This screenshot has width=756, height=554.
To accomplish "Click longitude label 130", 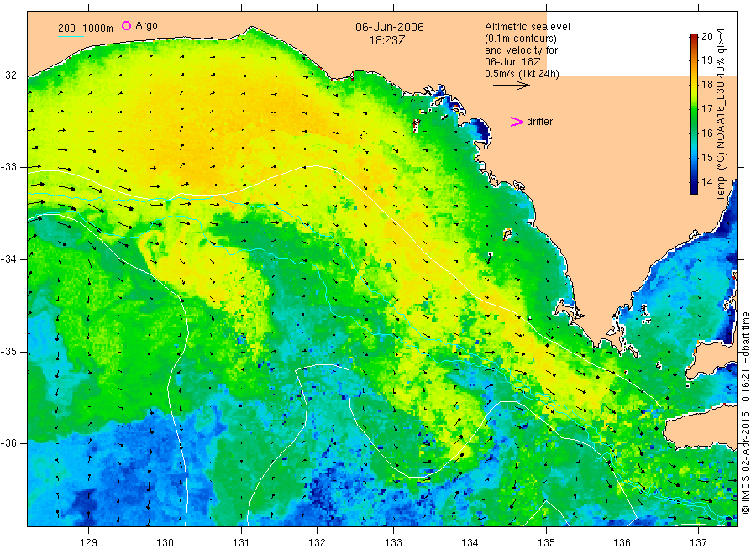I will [165, 543].
